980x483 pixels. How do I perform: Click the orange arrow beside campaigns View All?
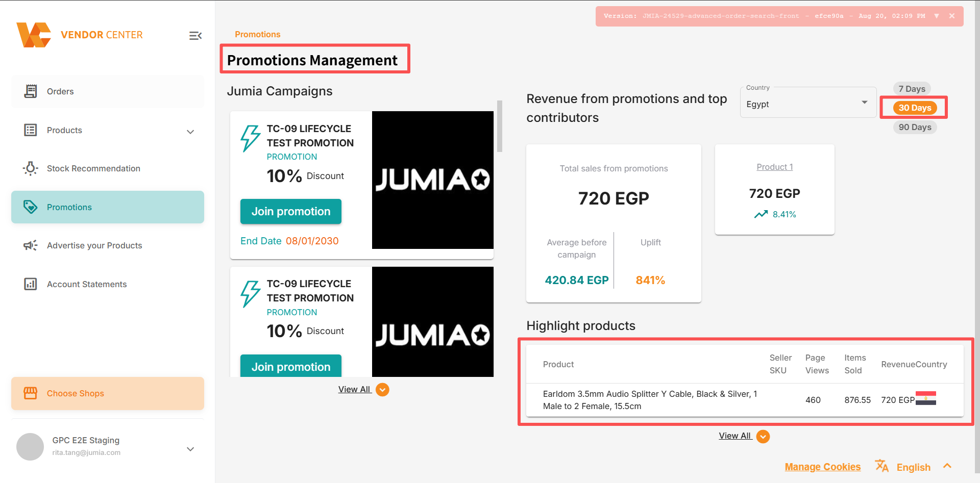click(382, 390)
